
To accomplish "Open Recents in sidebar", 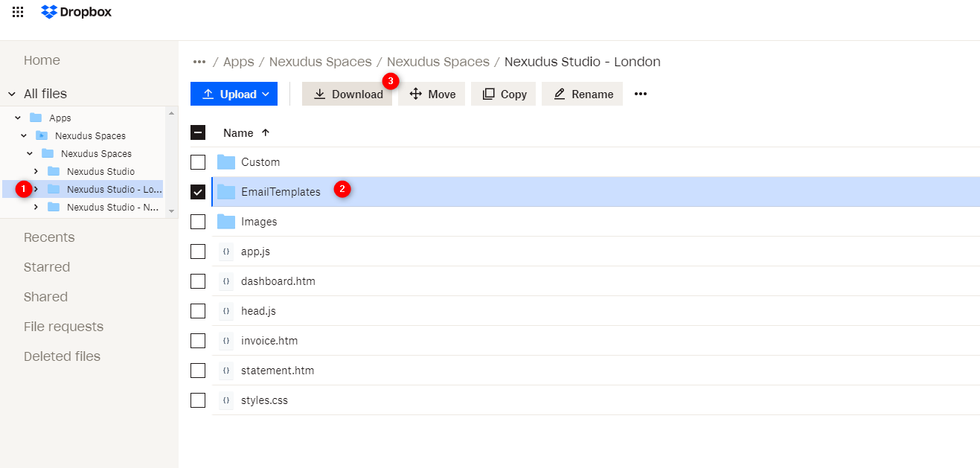I will pos(49,237).
